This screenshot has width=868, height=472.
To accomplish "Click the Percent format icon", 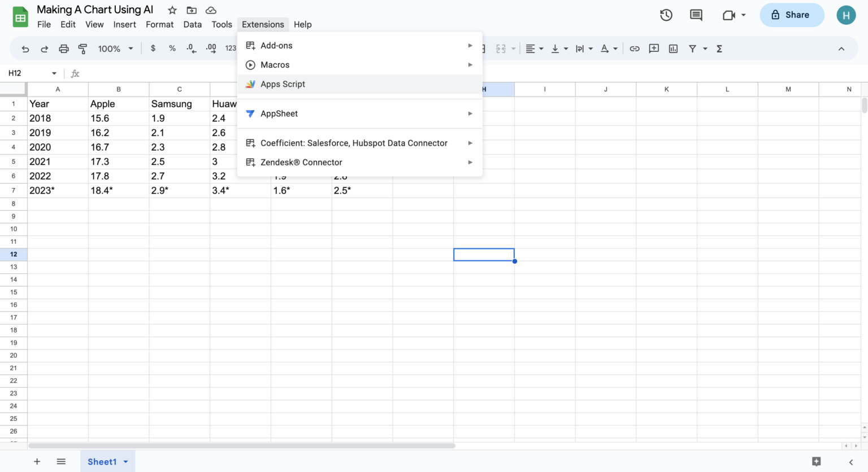I will 172,49.
